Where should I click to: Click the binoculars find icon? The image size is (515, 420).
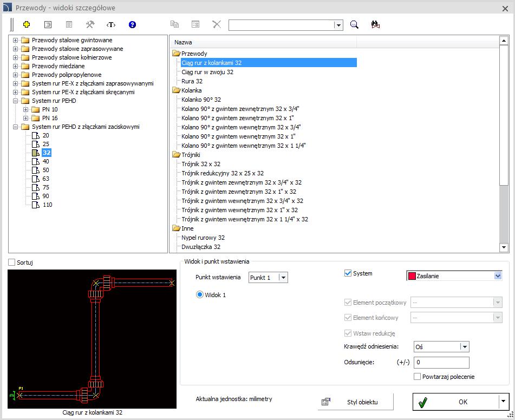375,25
